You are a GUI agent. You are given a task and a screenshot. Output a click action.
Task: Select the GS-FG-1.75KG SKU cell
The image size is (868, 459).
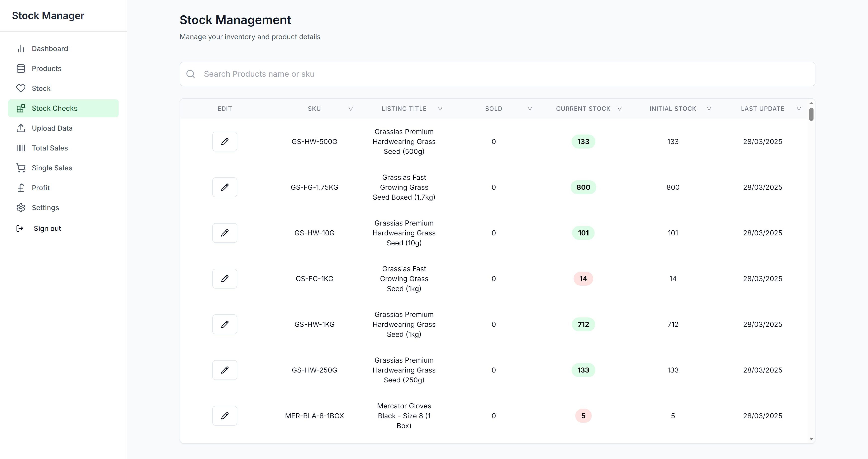(314, 187)
